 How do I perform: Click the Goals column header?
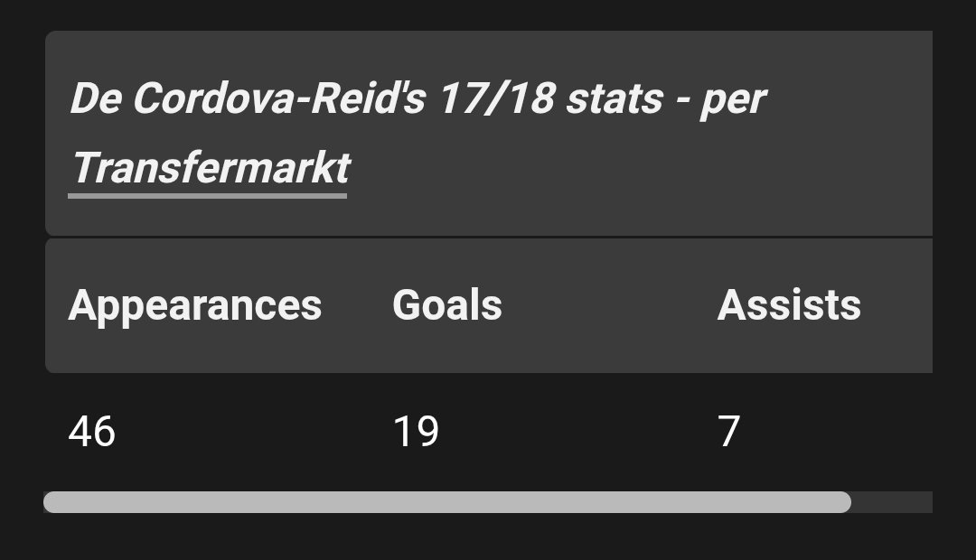coord(446,305)
